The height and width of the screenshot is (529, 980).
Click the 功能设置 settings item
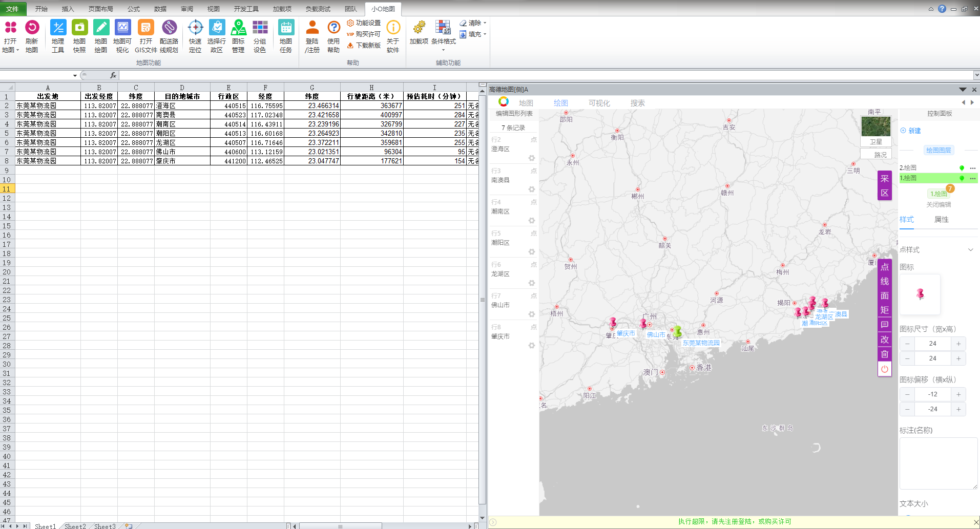pyautogui.click(x=364, y=23)
